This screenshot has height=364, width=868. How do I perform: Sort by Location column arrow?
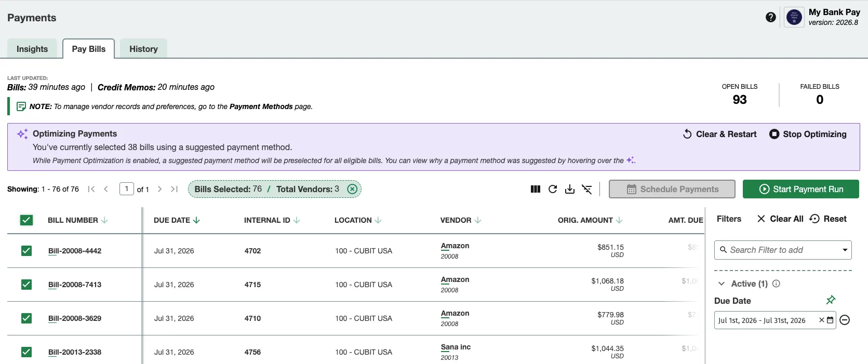point(378,220)
